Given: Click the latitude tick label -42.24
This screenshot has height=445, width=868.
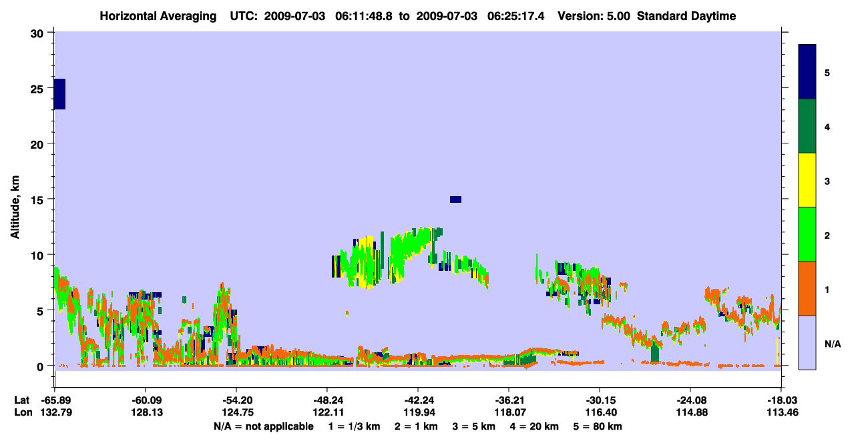Looking at the screenshot, I should coord(418,400).
